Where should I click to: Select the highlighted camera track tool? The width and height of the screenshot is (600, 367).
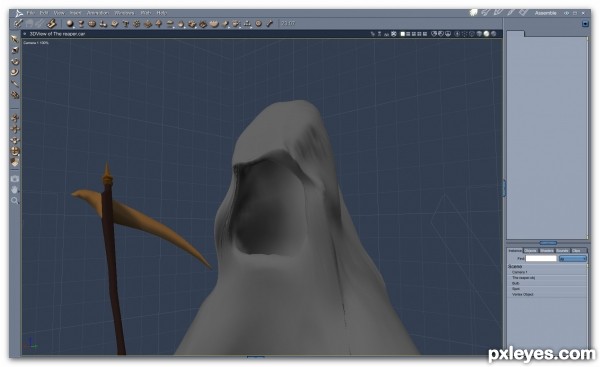[15, 151]
